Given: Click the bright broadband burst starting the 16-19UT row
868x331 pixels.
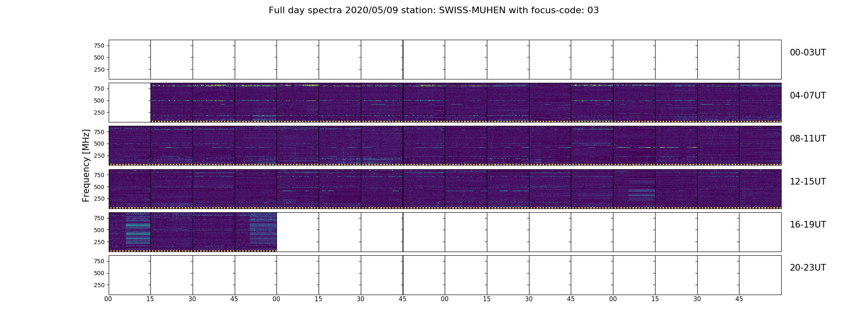Looking at the screenshot, I should pyautogui.click(x=138, y=231).
